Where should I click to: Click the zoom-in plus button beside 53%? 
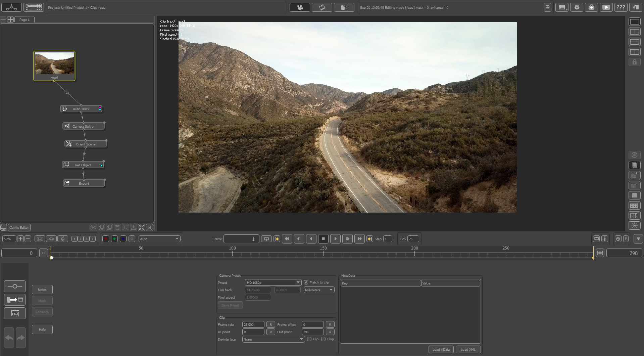coord(20,239)
